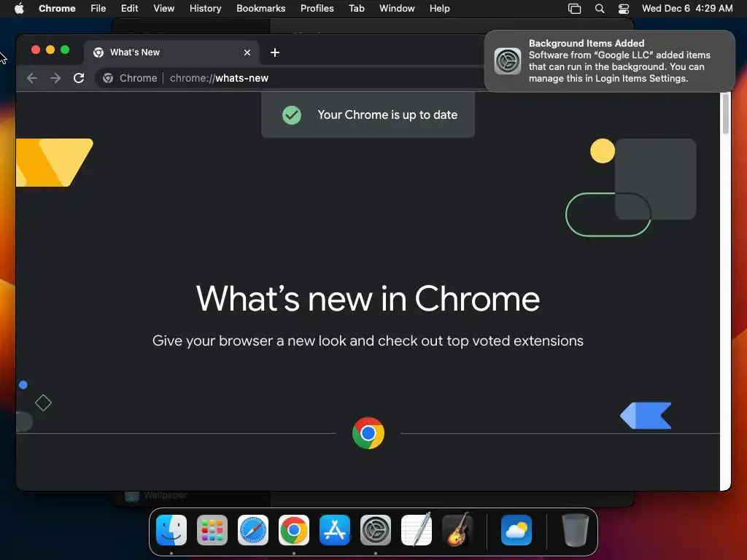Open the Edit menu
Screen dimensions: 747x560
130,9
